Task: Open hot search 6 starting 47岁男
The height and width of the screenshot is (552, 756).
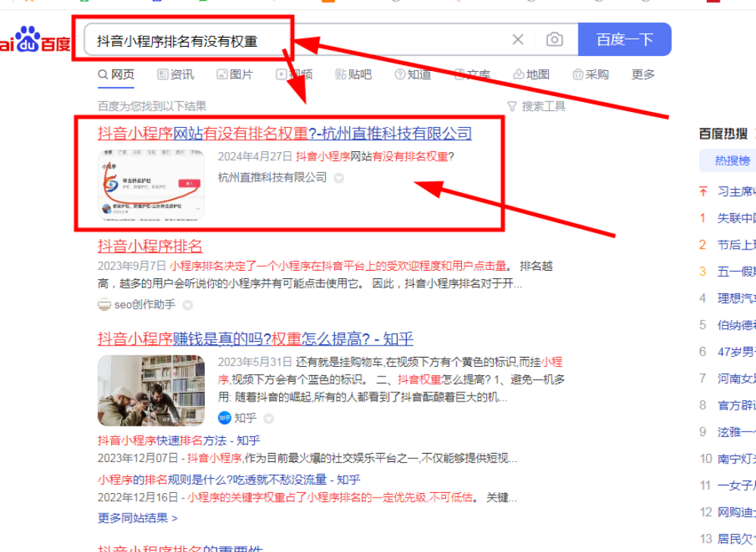Action: [x=736, y=352]
